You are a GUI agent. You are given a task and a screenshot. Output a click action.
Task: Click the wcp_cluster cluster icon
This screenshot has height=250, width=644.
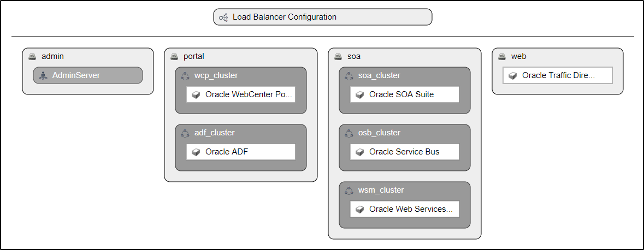(x=185, y=76)
